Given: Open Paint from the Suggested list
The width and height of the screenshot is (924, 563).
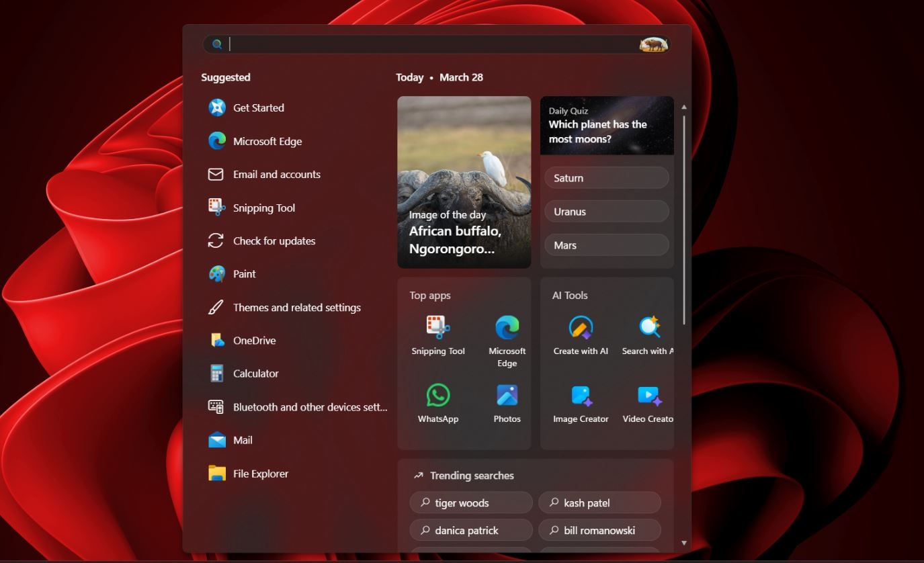Looking at the screenshot, I should click(x=243, y=274).
